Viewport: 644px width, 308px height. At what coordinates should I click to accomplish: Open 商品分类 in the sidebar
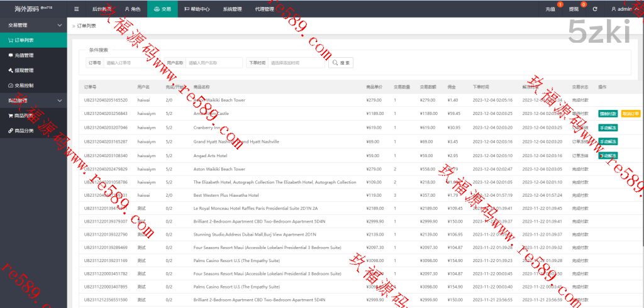click(24, 131)
